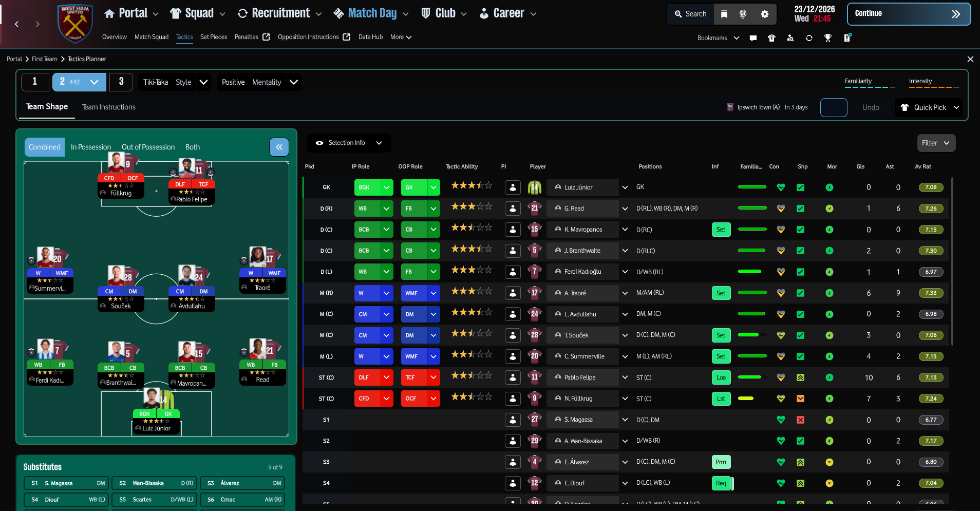Open the Quick Pick dropdown
The image size is (980, 511).
[929, 107]
